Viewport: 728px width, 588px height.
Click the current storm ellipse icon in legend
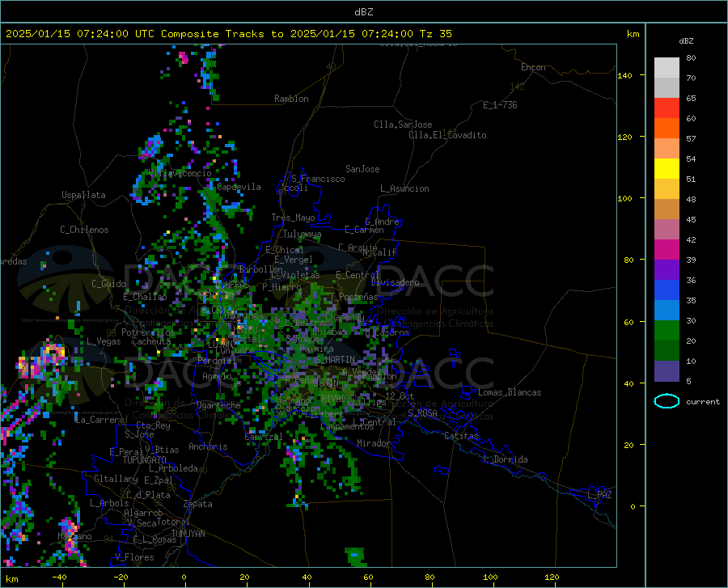[667, 401]
